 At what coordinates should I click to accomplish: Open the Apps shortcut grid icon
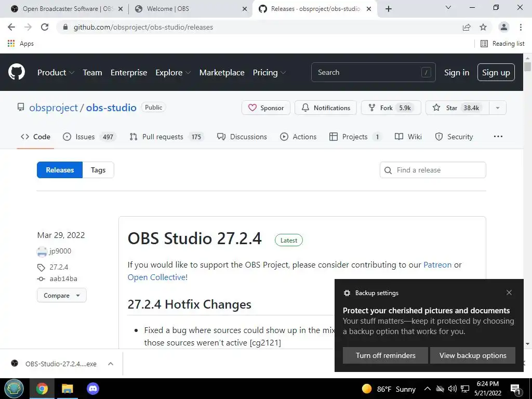tap(11, 44)
